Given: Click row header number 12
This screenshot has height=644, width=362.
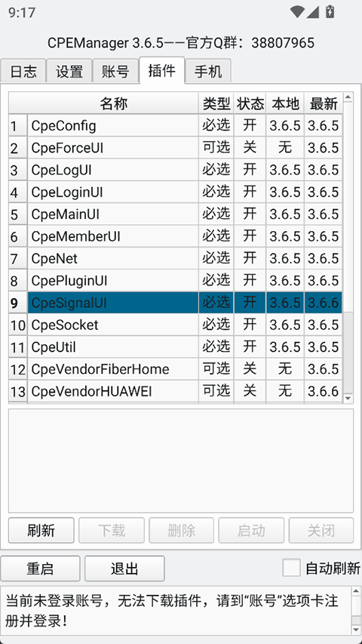Looking at the screenshot, I should click(18, 369).
